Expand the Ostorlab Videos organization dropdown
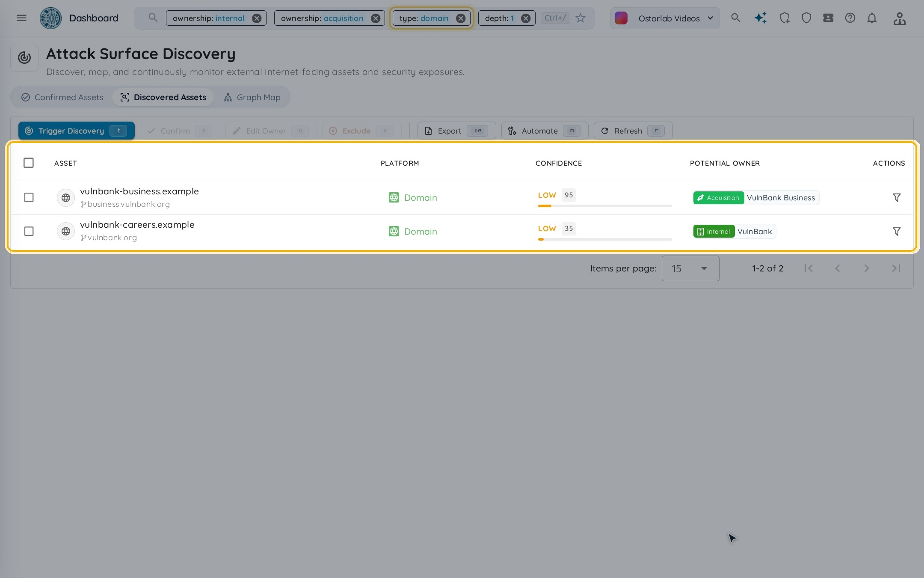This screenshot has width=924, height=578. (665, 18)
